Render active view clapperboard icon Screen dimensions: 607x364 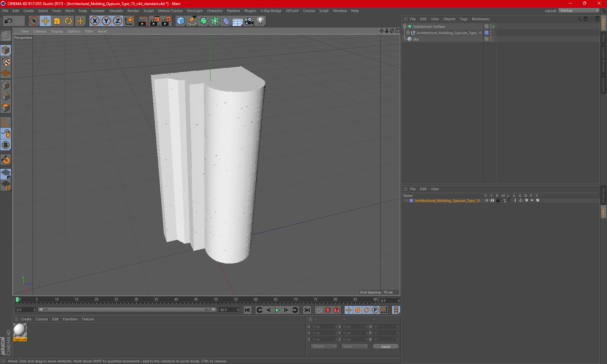143,21
